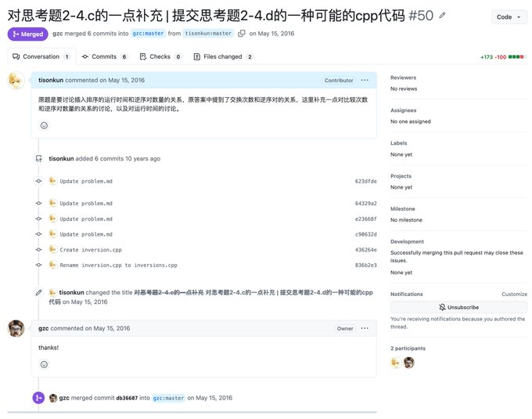Click the gzc:master base branch label
Viewport: 532px width, 419px height.
tap(149, 33)
